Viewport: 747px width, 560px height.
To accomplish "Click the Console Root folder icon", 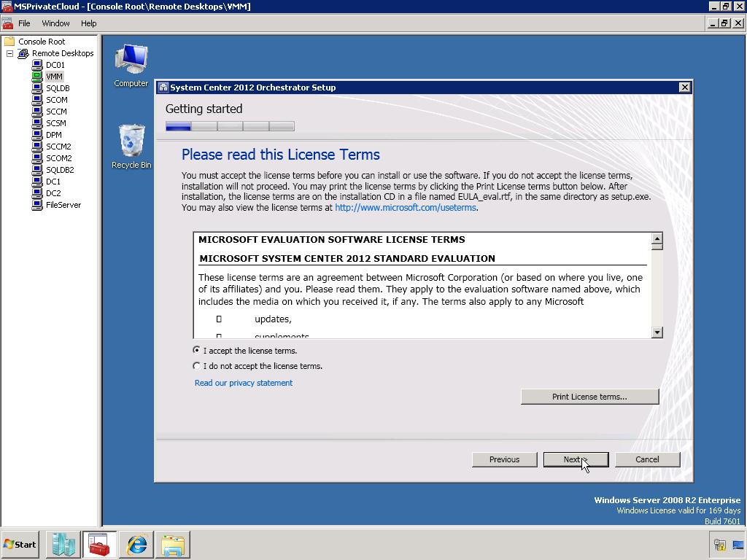I will pyautogui.click(x=9, y=42).
